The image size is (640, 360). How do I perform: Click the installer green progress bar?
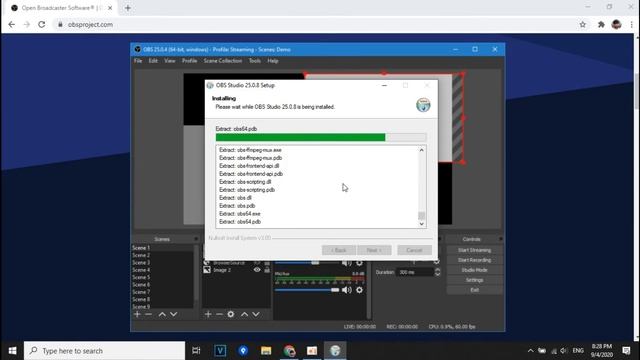tap(321, 137)
